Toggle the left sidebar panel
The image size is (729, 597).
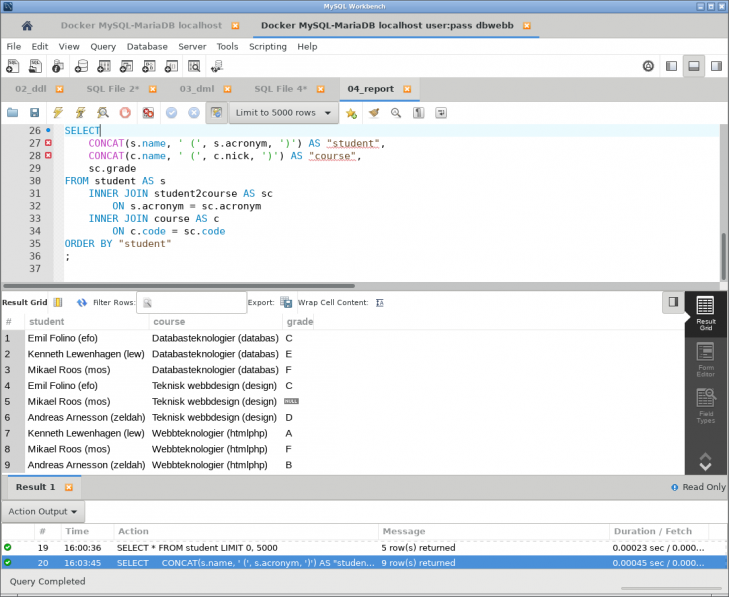pos(671,66)
